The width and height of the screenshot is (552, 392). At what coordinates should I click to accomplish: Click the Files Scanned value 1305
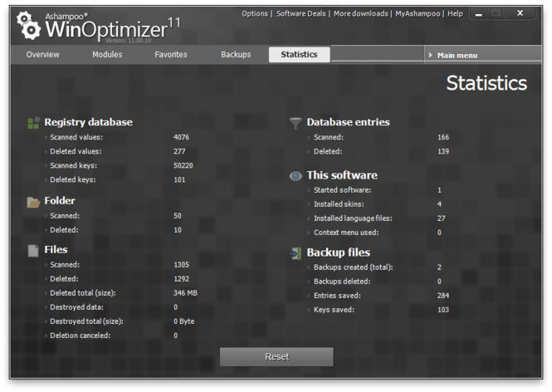[181, 265]
